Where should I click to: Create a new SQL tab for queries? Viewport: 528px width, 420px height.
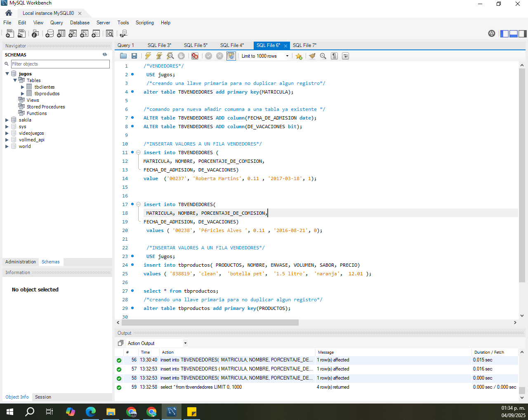coord(10,34)
